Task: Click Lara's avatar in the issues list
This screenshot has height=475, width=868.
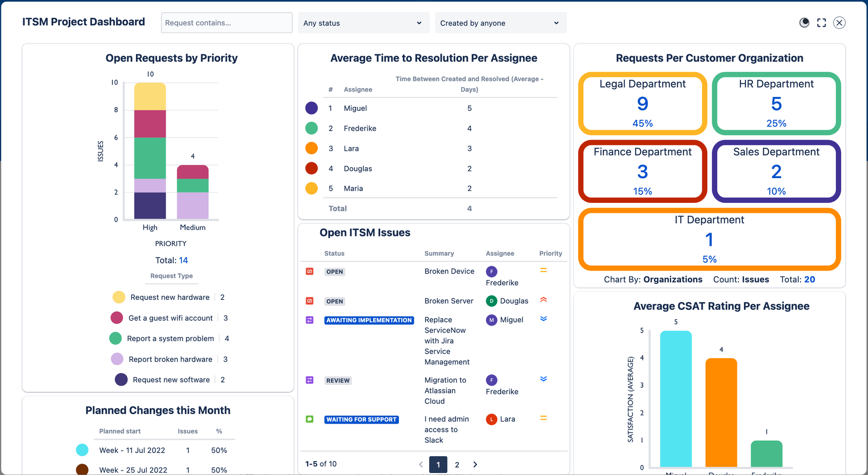Action: [491, 419]
